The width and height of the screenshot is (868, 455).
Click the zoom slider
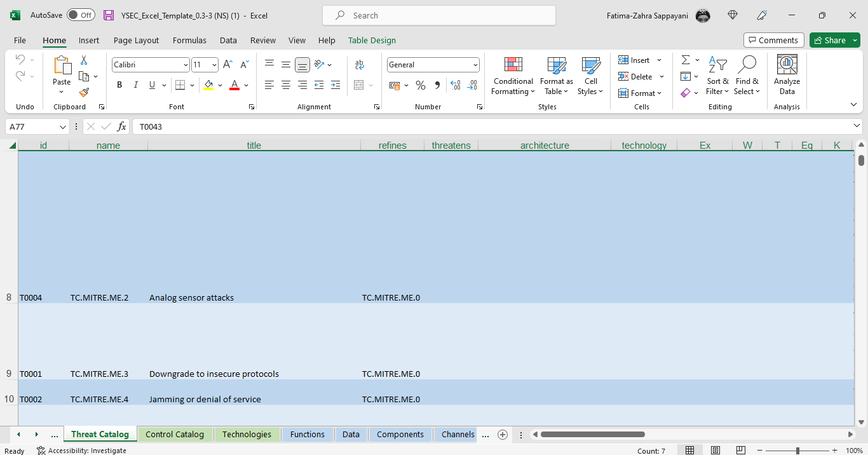point(797,451)
